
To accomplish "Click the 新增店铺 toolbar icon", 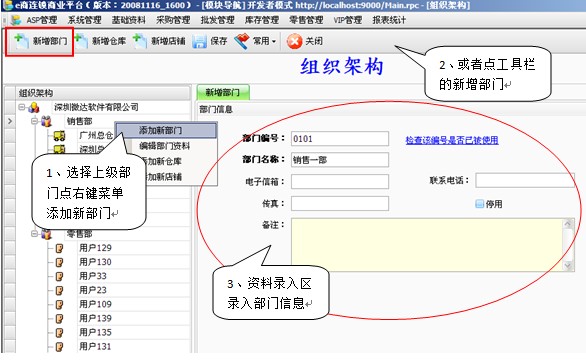I will coord(140,41).
